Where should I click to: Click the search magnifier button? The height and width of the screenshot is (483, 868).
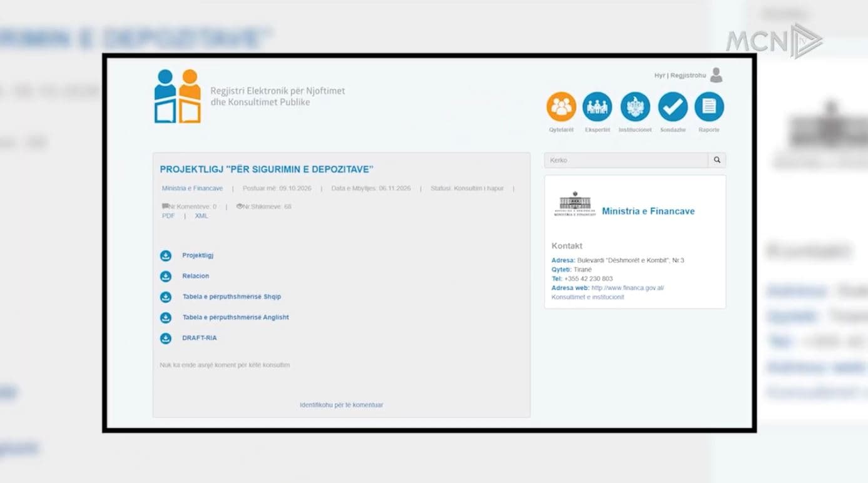click(717, 160)
